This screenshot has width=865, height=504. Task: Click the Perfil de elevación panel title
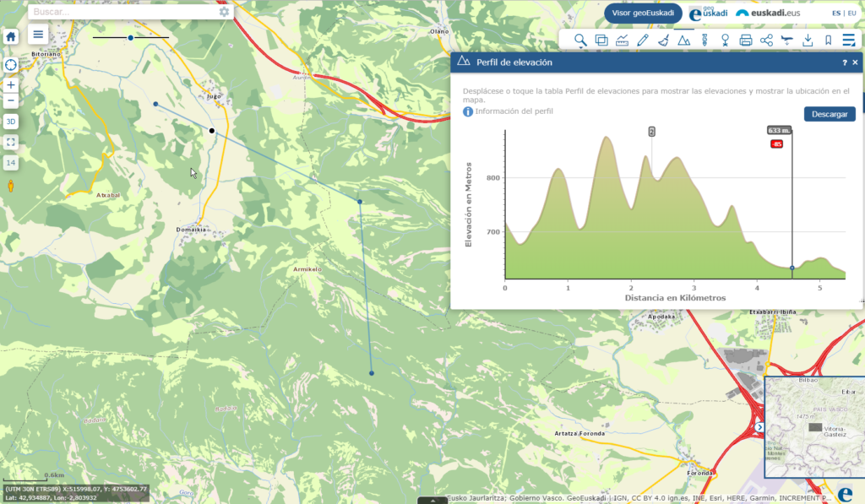pos(514,62)
